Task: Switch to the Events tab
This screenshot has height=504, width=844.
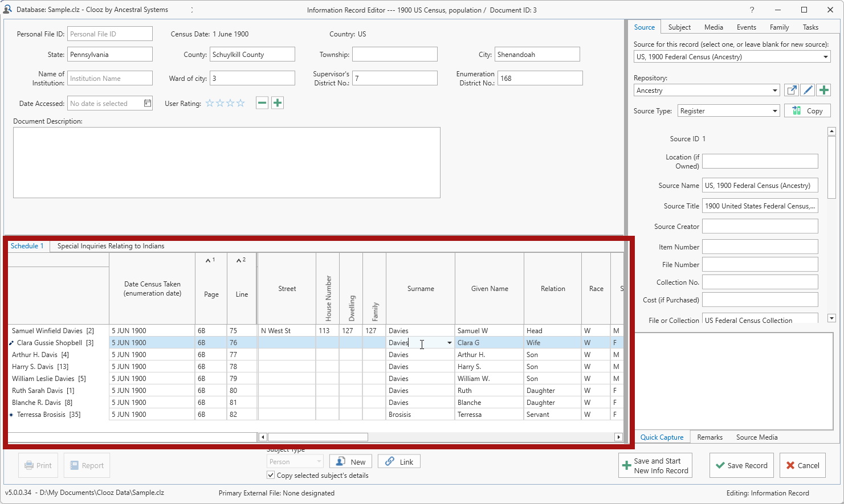Action: [x=746, y=27]
